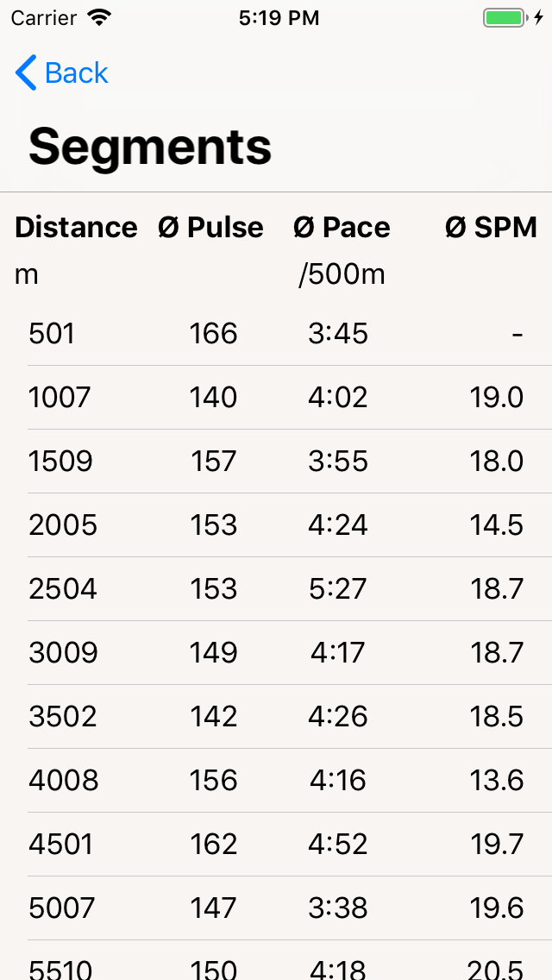
Task: Tap the Distance column header
Action: 76,227
